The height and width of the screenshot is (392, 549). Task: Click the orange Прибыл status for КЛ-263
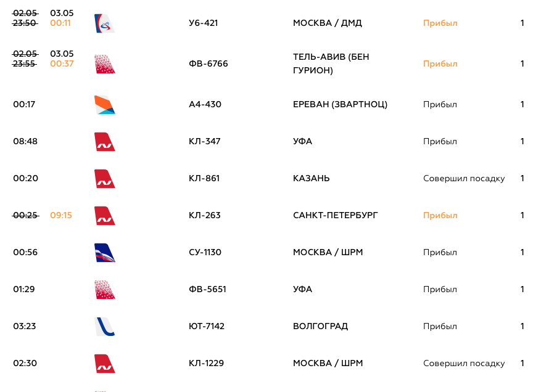point(440,215)
